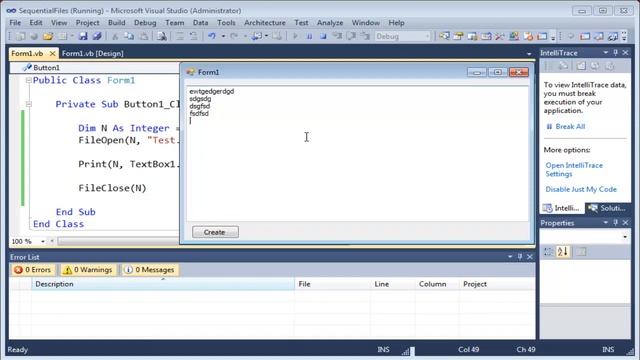Viewport: 640px width, 360px height.
Task: Click Disable Just My Code link
Action: [581, 189]
